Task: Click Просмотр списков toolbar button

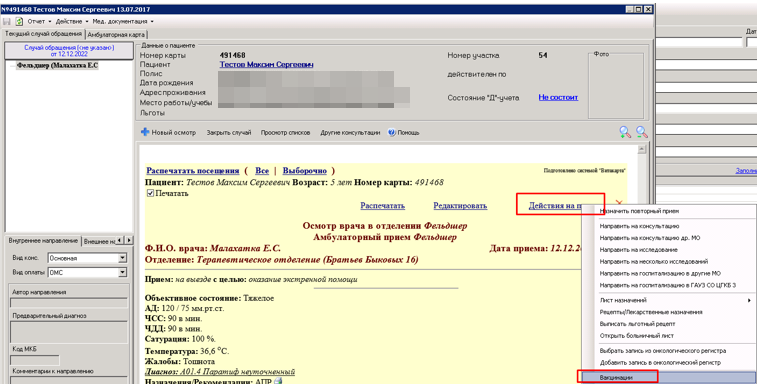Action: click(285, 132)
